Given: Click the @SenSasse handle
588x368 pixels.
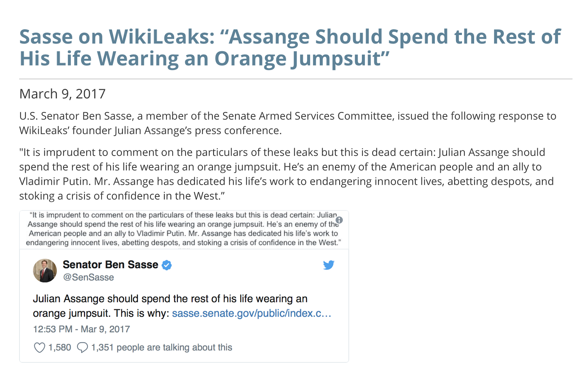Looking at the screenshot, I should pyautogui.click(x=89, y=277).
